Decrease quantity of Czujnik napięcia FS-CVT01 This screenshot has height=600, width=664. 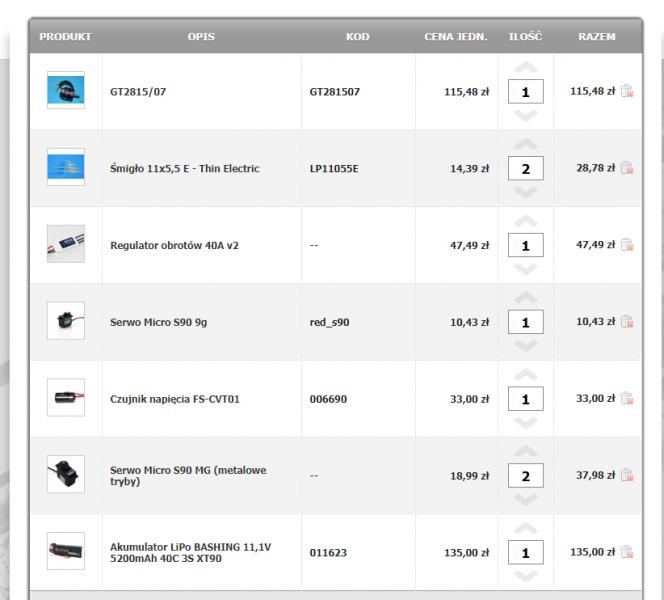pyautogui.click(x=525, y=423)
